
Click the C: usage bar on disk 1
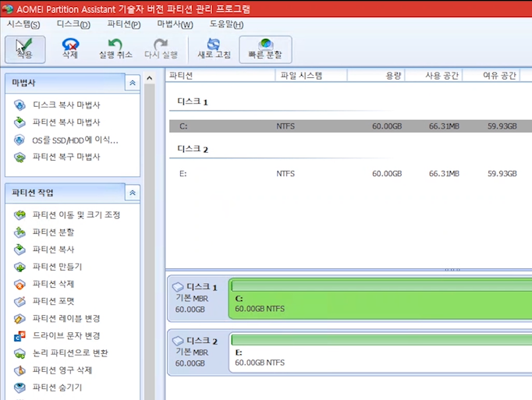pyautogui.click(x=381, y=286)
